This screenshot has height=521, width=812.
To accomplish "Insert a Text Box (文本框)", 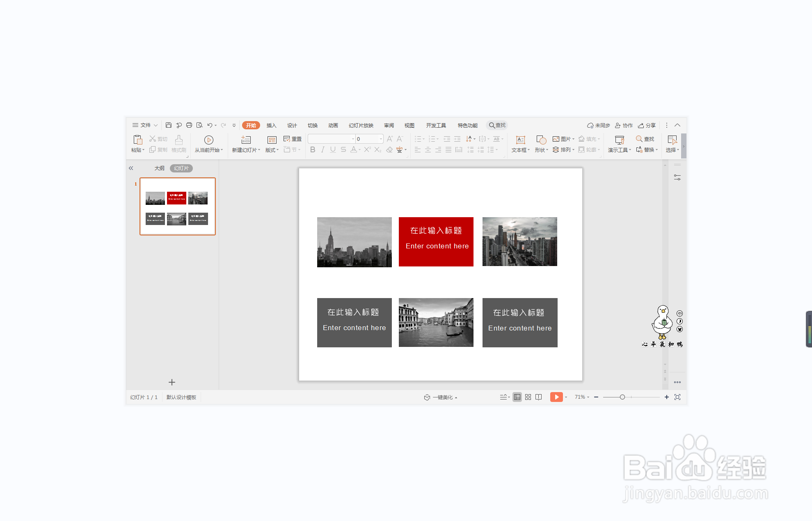I will click(520, 140).
